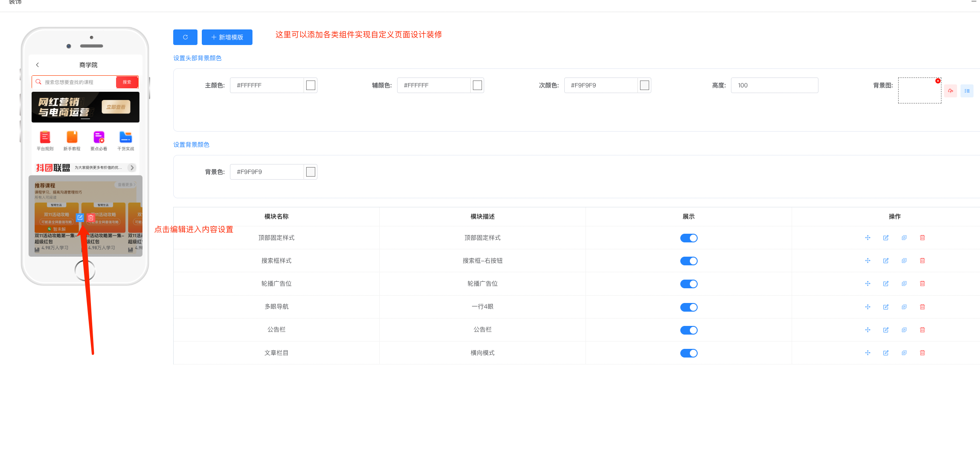Click copy icon for 文章栏目 row

[904, 353]
